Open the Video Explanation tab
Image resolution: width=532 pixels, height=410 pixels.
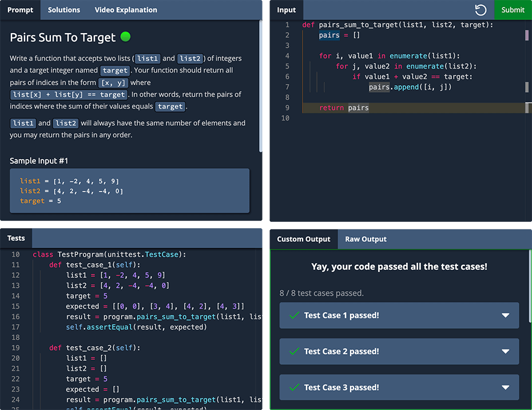[125, 10]
